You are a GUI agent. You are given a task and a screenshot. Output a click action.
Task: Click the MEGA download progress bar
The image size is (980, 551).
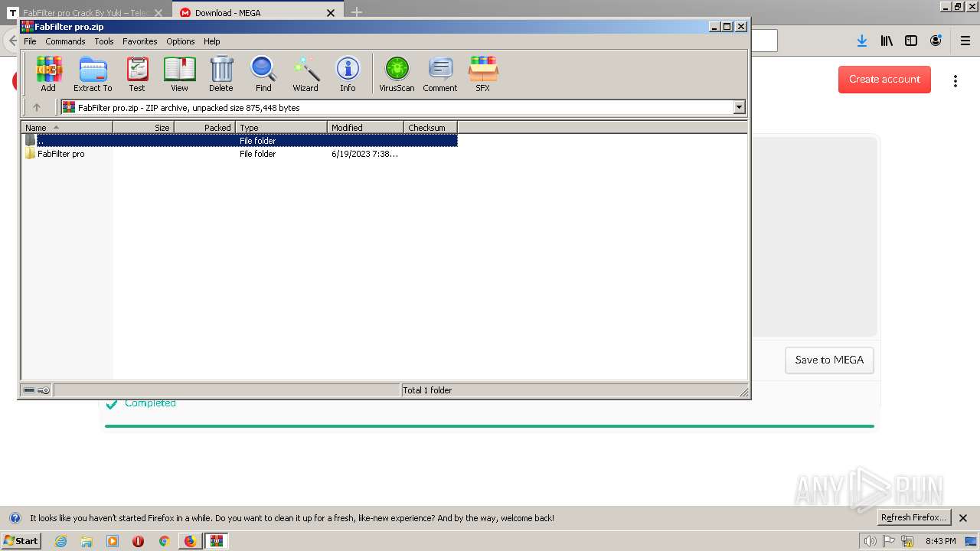pos(489,426)
